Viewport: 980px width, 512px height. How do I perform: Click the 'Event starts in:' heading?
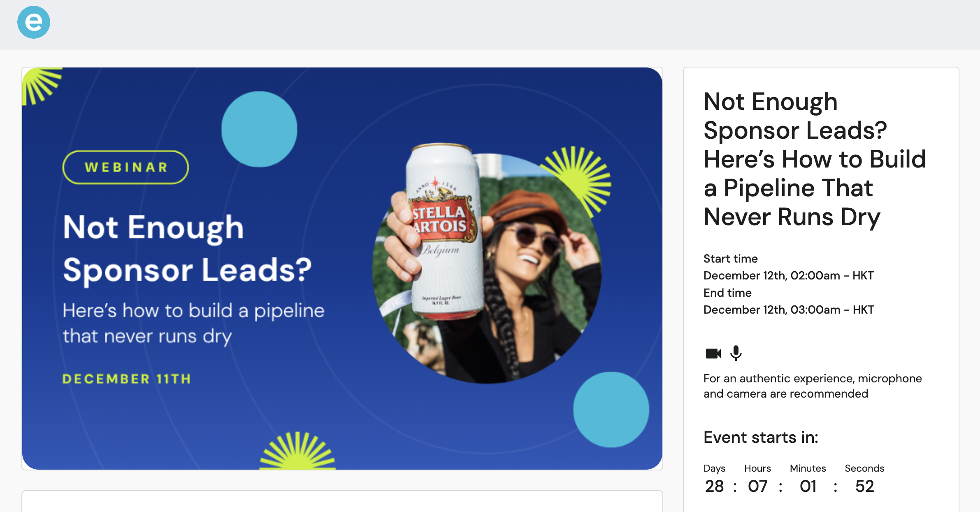(x=761, y=437)
